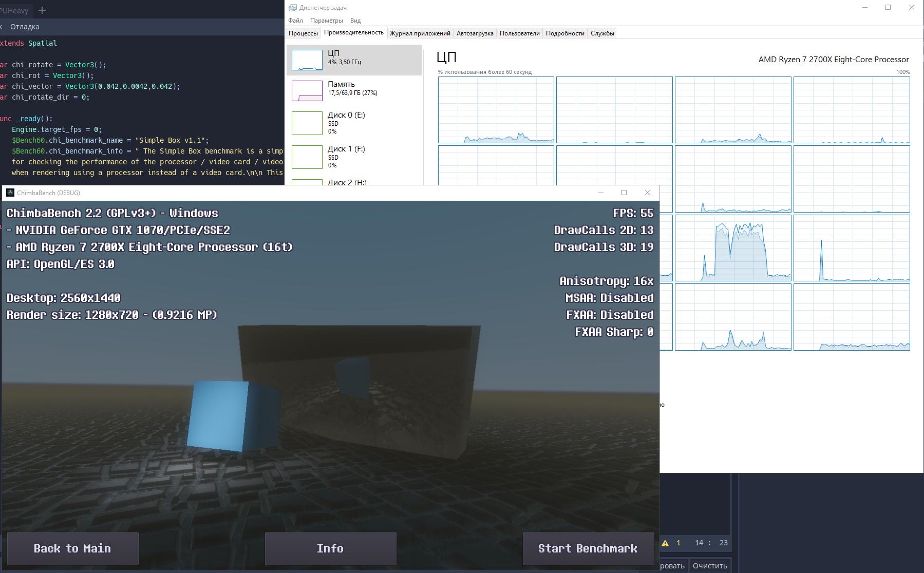924x573 pixels.
Task: Select the Производительность tab
Action: pyautogui.click(x=354, y=32)
